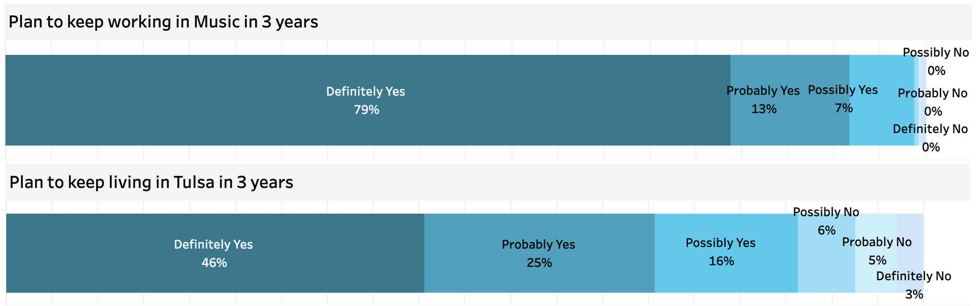The image size is (980, 306).
Task: Click the Music chart title text
Action: point(163,22)
